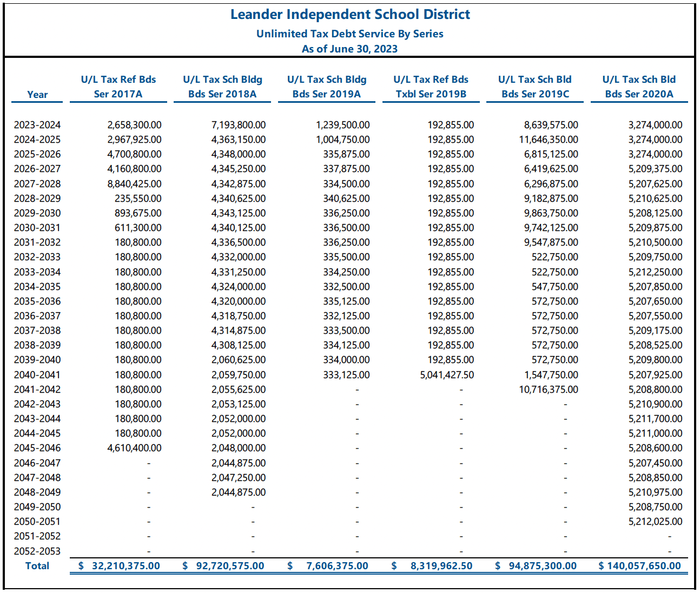Click the value 547,750.00

[x=555, y=287]
